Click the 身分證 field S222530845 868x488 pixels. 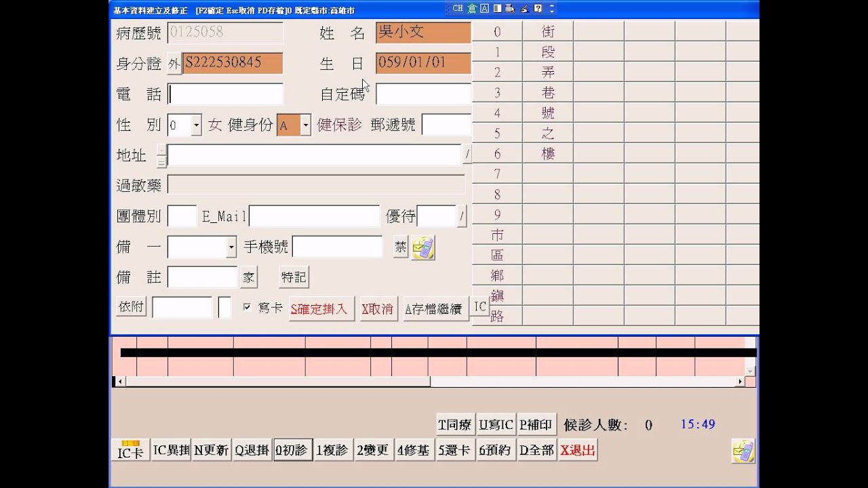coord(233,63)
